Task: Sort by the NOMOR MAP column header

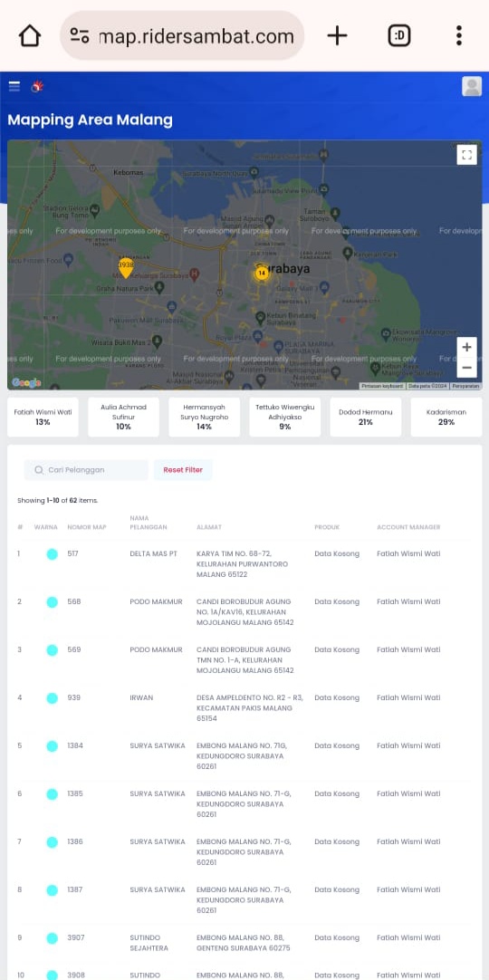Action: pos(87,527)
